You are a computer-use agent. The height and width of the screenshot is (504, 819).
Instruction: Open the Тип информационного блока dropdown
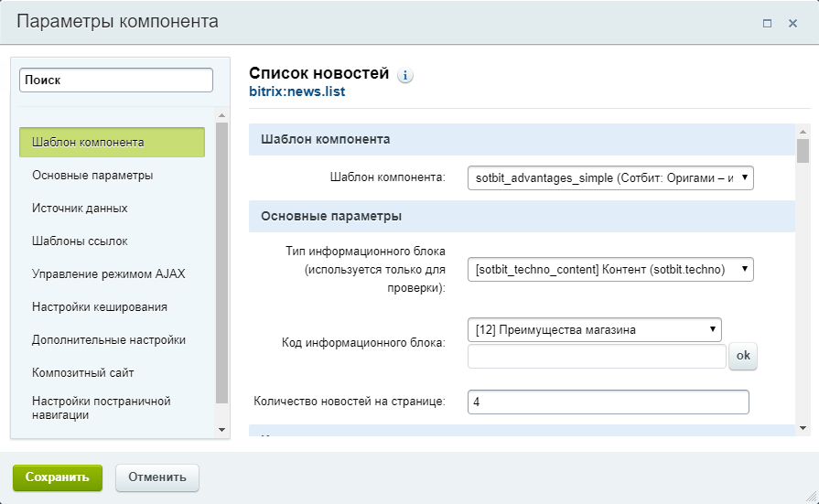[610, 270]
